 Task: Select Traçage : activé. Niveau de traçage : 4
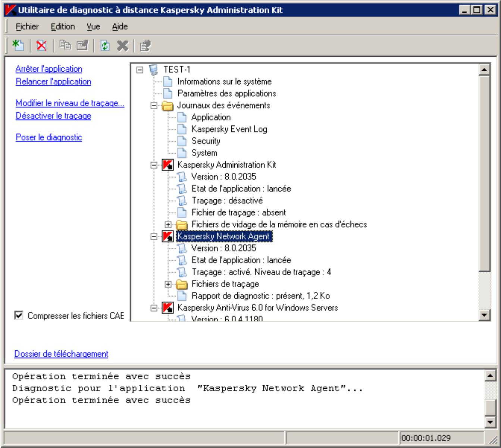point(262,272)
